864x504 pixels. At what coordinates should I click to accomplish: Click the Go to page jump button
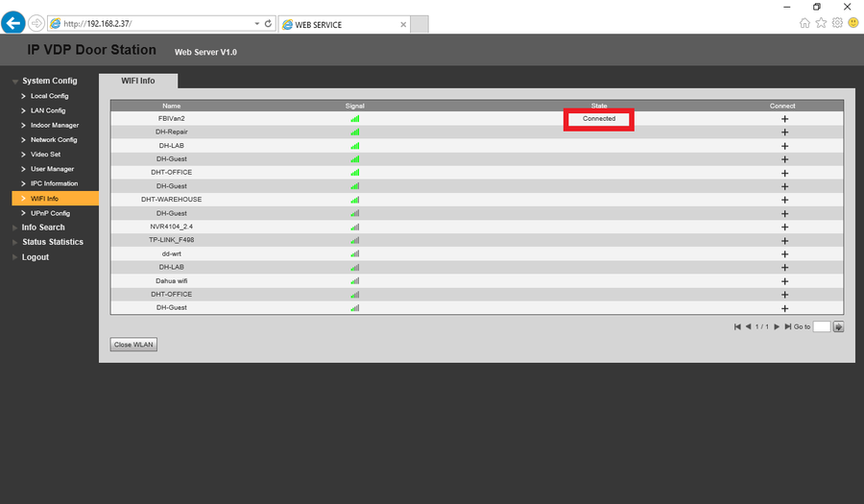[x=838, y=326]
